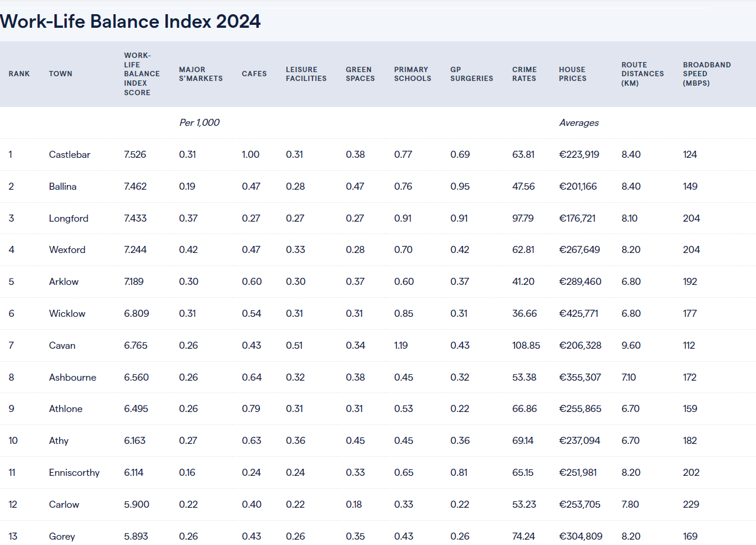Select the Major S'markets column header
The image size is (756, 545).
coord(201,74)
